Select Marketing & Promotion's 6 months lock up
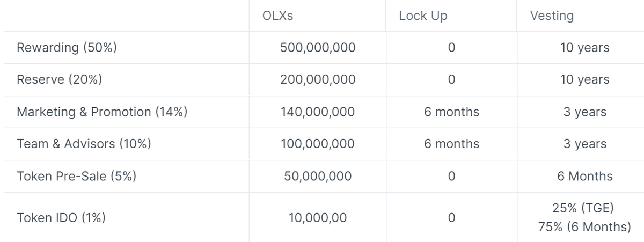 [x=451, y=112]
